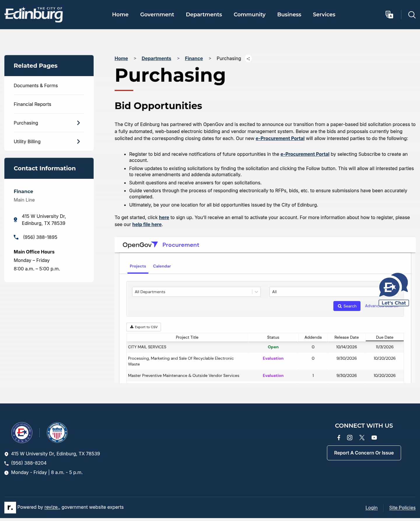This screenshot has height=521, width=420.
Task: Select the Projects tab
Action: [x=138, y=266]
